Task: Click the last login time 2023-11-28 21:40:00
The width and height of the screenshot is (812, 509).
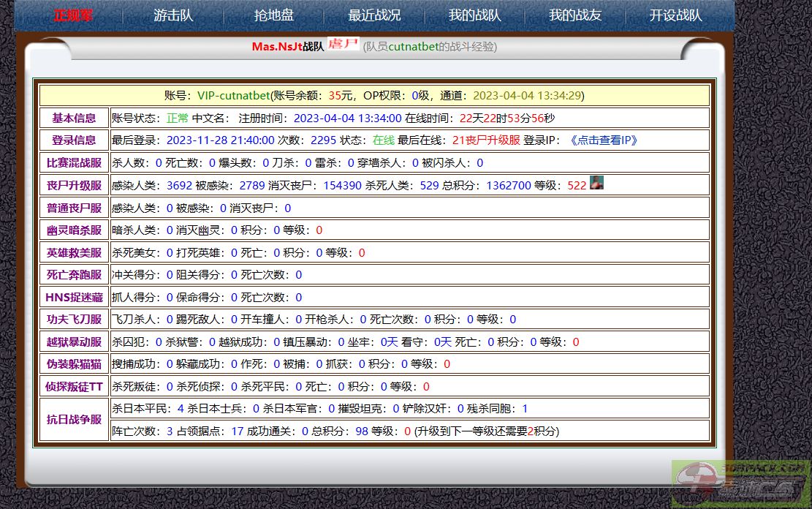Action: [221, 140]
